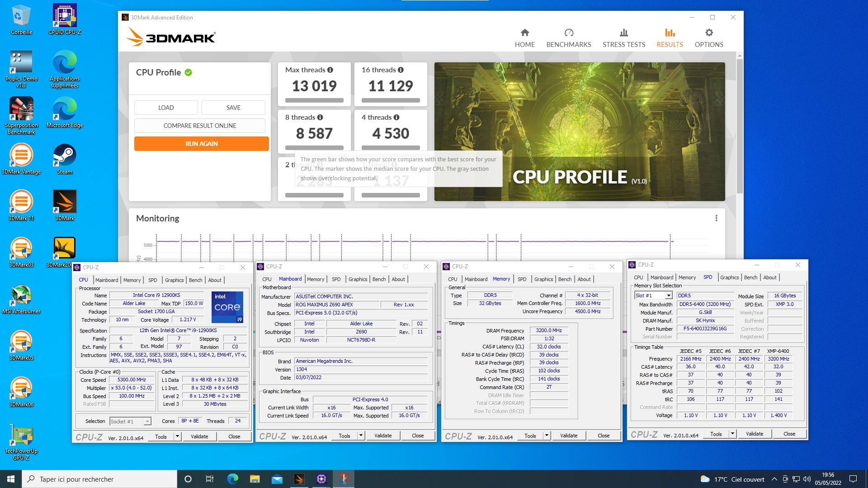Viewport: 868px width, 488px height.
Task: Launch 3DMark Vantage desktop icon
Action: [x=21, y=159]
